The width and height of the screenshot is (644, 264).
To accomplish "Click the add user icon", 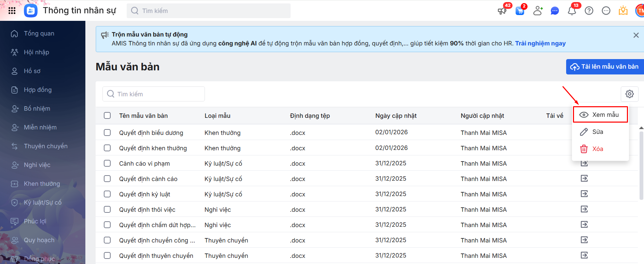I will click(538, 11).
